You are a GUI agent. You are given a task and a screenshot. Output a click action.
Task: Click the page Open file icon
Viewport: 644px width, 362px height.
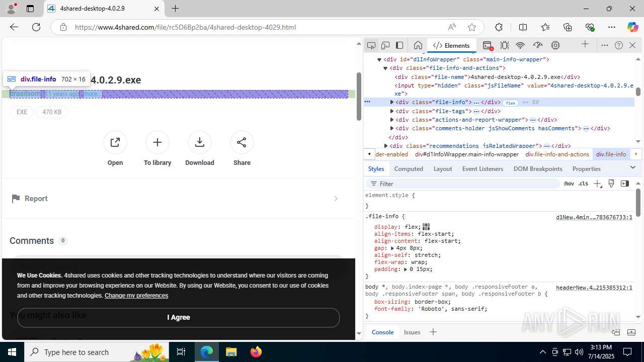pos(115,142)
